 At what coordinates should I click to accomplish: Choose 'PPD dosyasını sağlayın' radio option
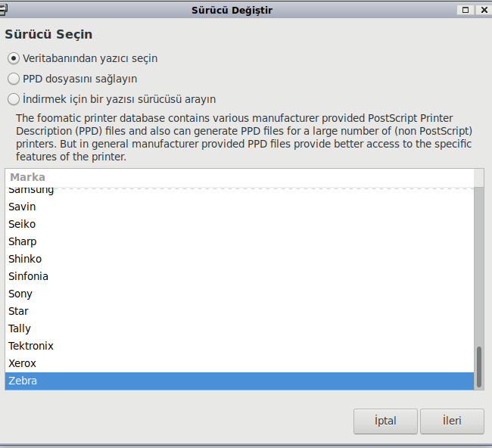(14, 79)
